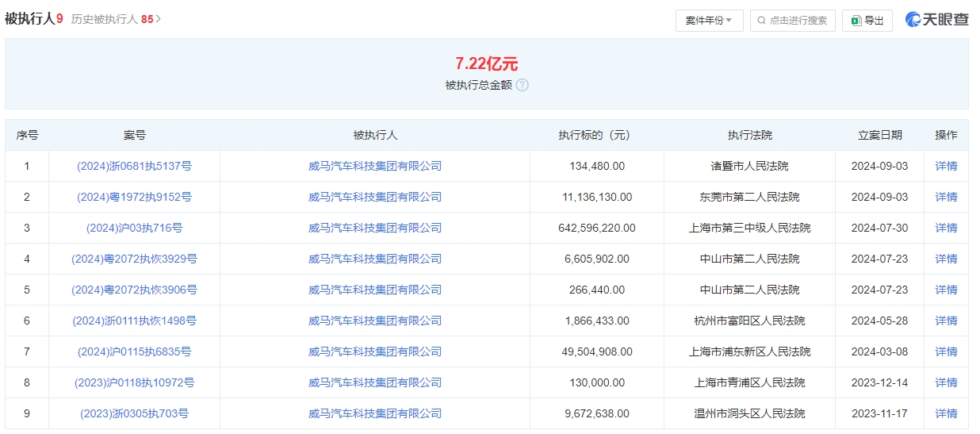Viewport: 980px width, 434px height.
Task: Click the 导出 export button
Action: pos(867,21)
